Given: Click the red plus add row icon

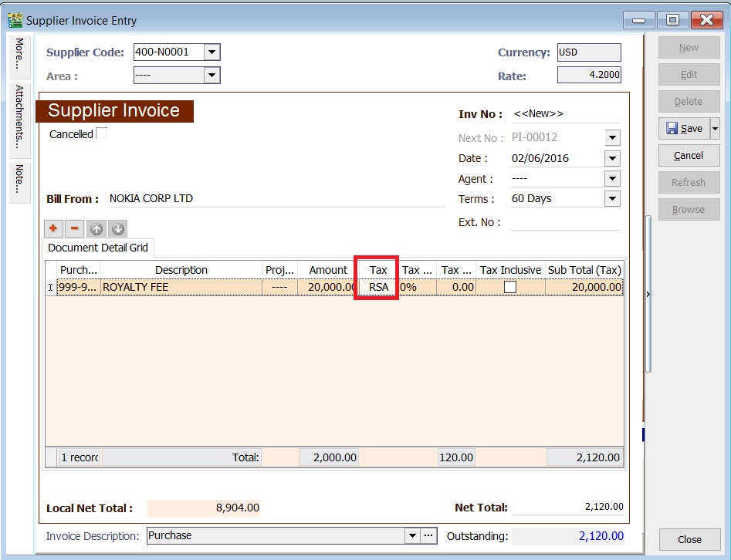Looking at the screenshot, I should (53, 228).
